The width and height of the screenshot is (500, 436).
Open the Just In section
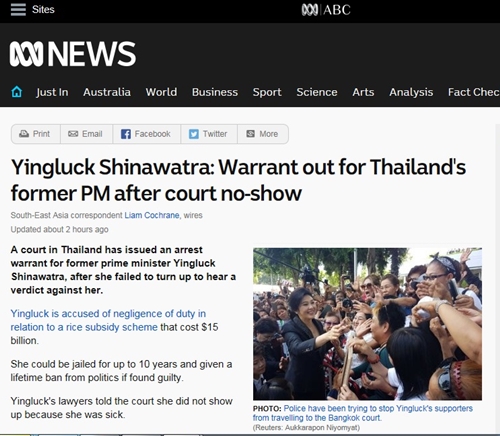pos(52,92)
